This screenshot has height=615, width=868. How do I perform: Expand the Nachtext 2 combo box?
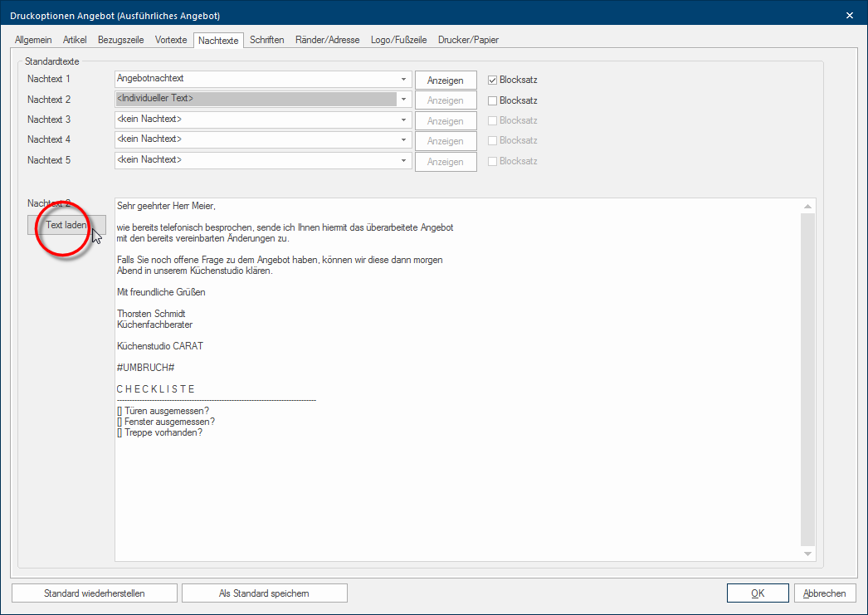[403, 100]
